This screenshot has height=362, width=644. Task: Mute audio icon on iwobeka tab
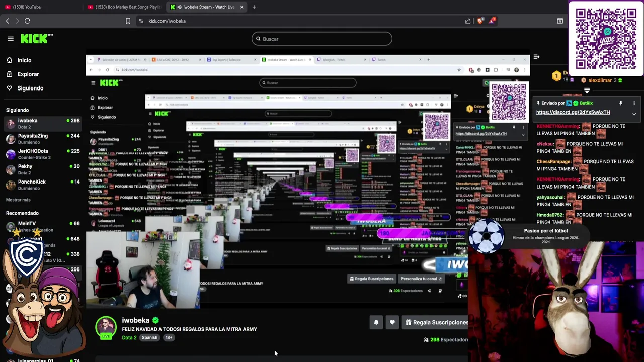point(180,7)
